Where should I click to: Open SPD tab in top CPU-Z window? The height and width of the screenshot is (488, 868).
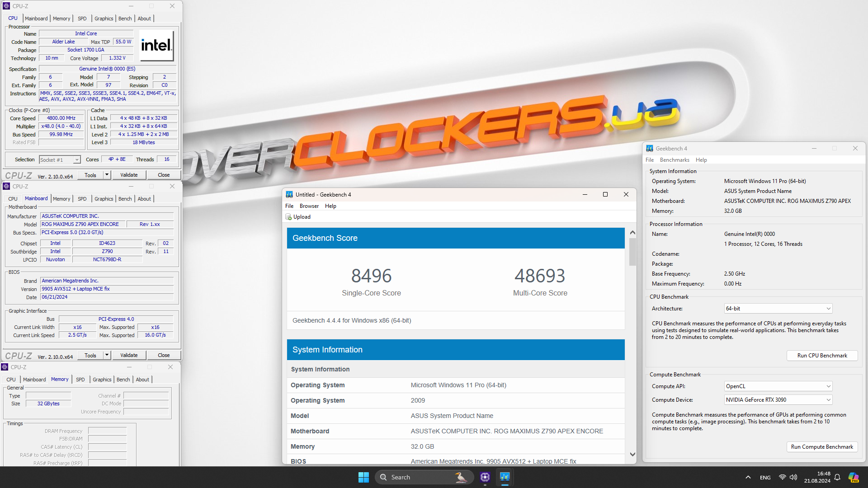[x=82, y=19]
